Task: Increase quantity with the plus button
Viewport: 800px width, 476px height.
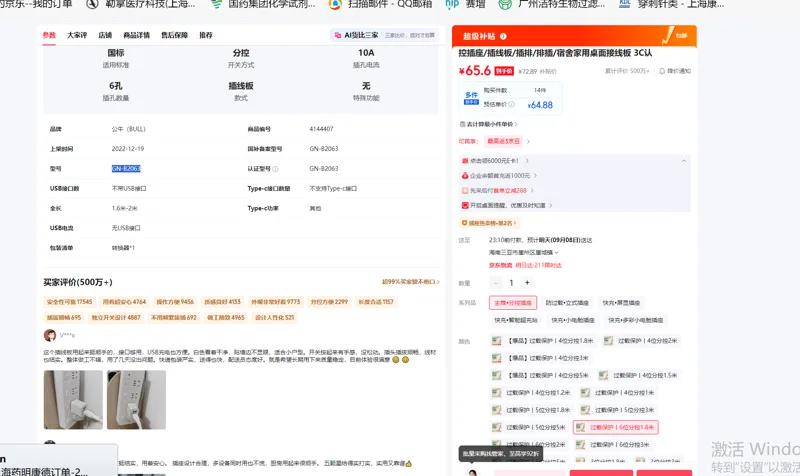Action: click(527, 283)
